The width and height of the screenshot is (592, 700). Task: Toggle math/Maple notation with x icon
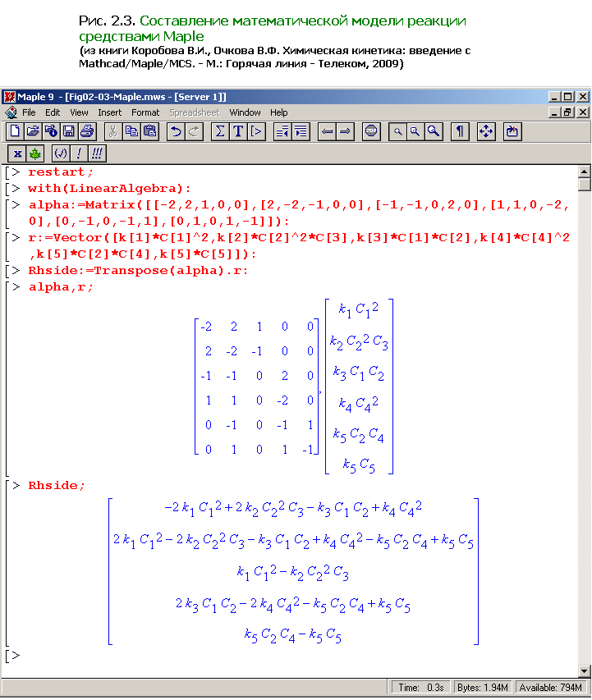coord(17,154)
